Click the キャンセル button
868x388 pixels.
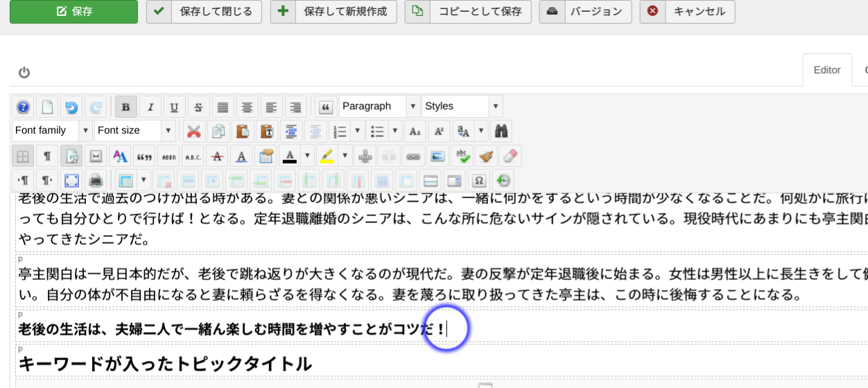click(x=688, y=11)
